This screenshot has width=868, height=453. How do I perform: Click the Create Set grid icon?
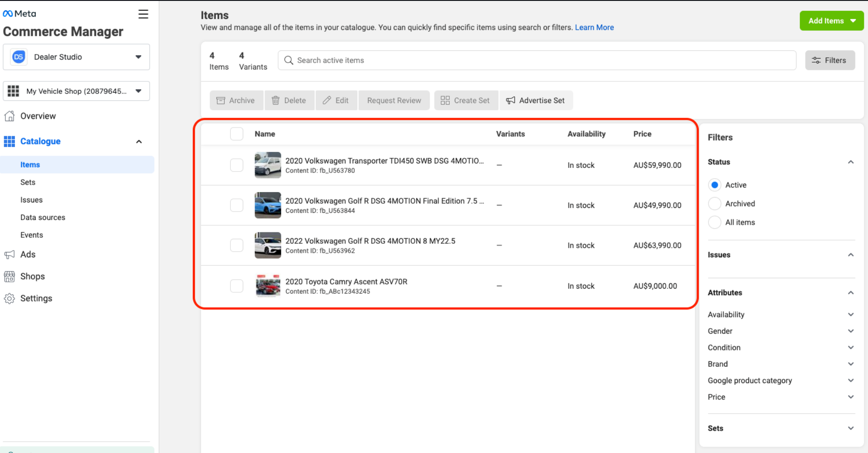click(445, 100)
